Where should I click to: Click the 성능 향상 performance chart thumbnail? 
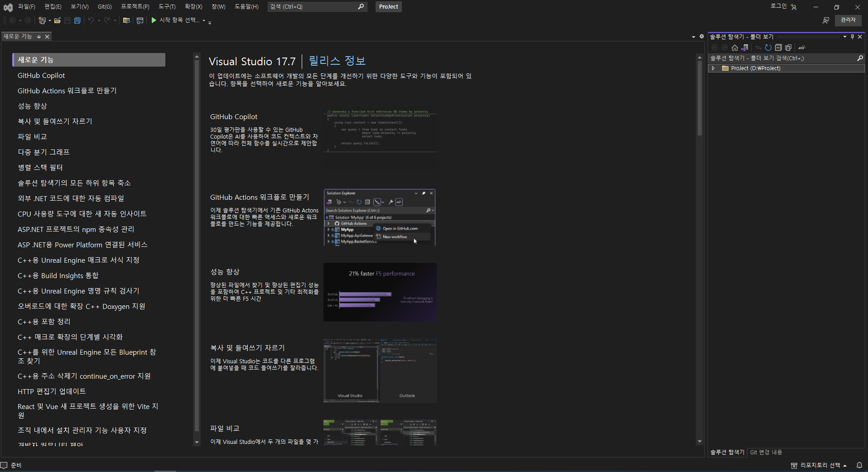tap(380, 292)
